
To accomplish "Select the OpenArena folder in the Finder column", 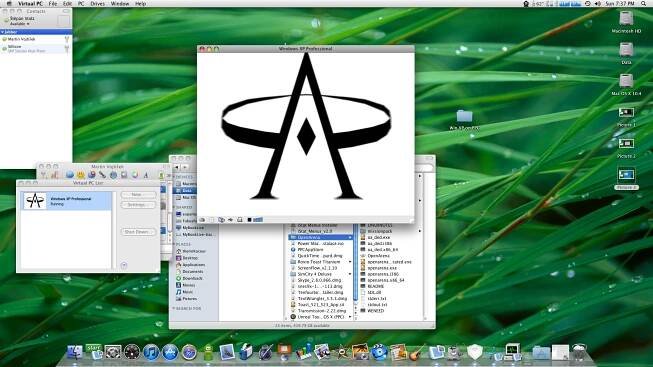I will click(x=321, y=237).
